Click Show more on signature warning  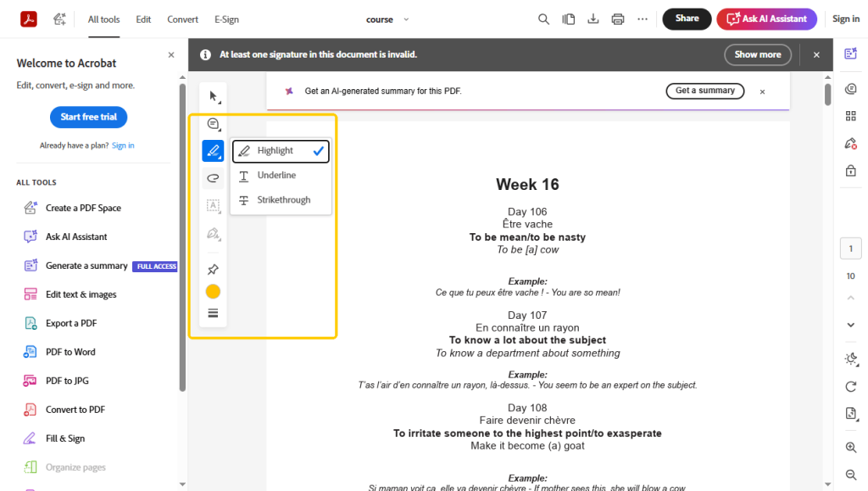[757, 55]
